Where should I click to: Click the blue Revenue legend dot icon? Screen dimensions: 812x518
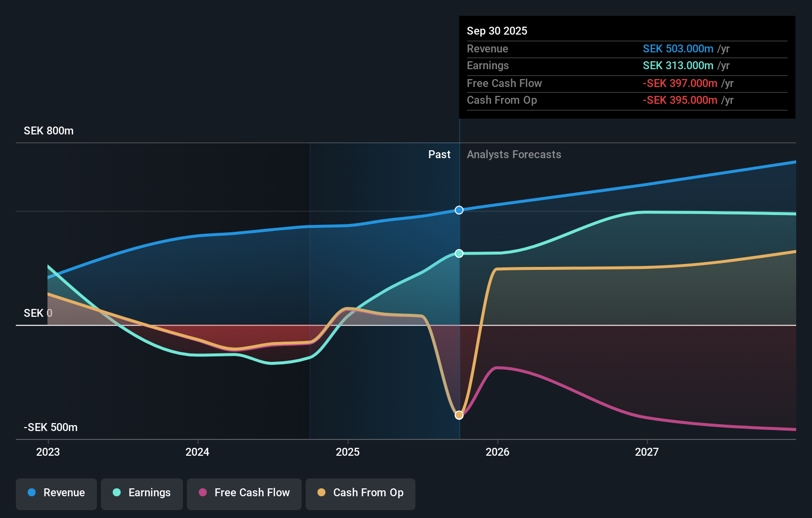31,493
